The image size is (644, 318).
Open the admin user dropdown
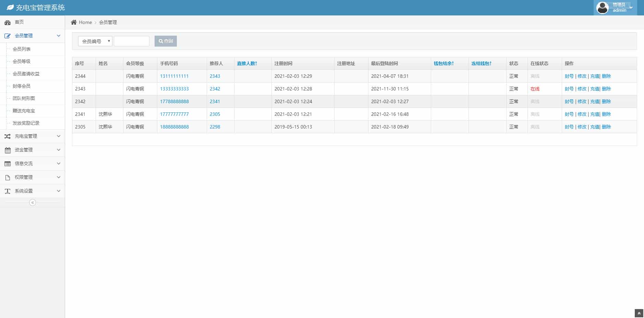(x=631, y=8)
